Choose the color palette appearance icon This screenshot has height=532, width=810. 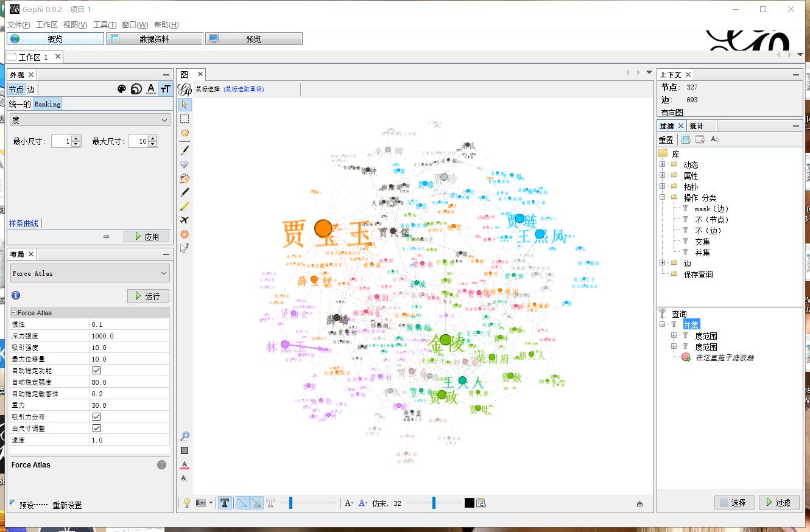121,89
